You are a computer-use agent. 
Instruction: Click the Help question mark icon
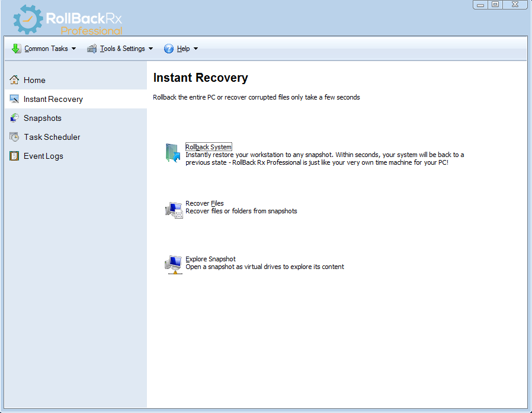coord(168,49)
